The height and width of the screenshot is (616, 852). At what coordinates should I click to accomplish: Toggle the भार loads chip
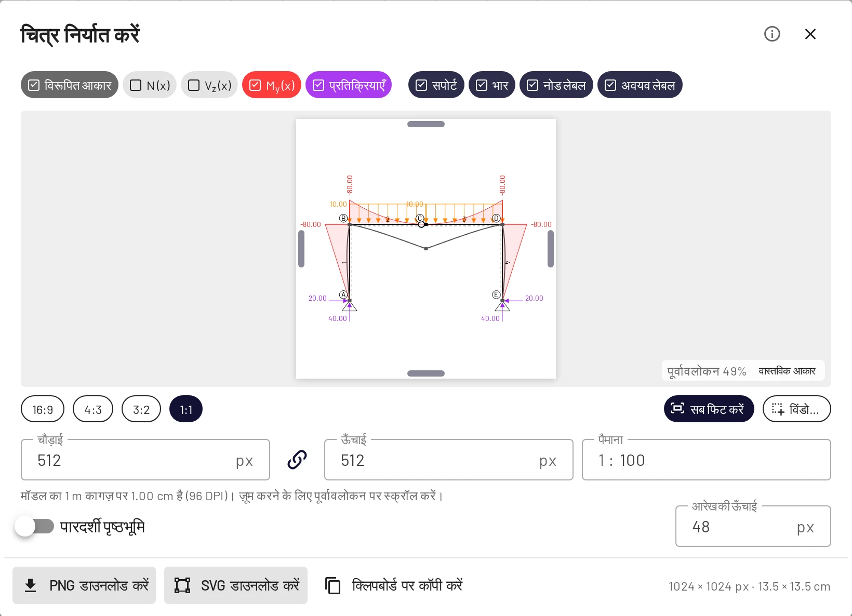pyautogui.click(x=492, y=85)
